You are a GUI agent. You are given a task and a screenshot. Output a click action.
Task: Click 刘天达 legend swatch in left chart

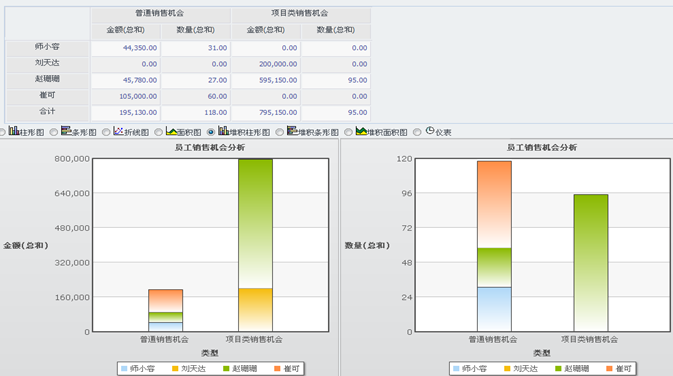coord(175,369)
